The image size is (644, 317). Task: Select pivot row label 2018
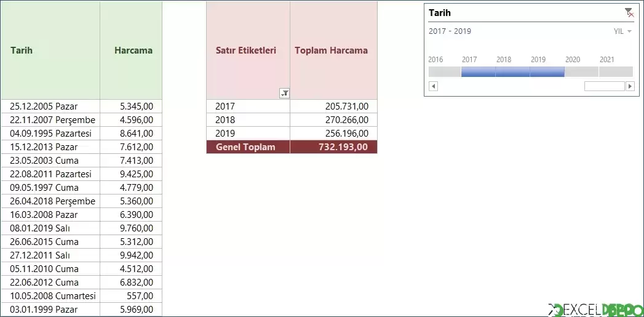(x=248, y=120)
